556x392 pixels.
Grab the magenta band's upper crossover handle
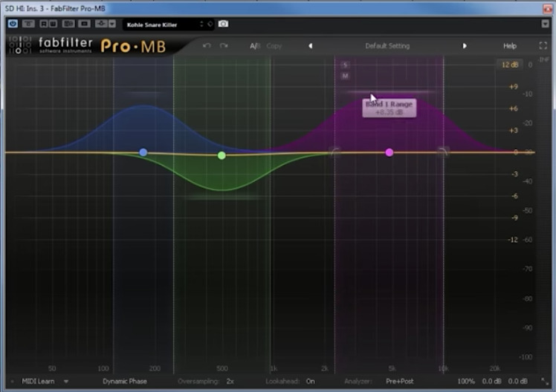(x=443, y=152)
